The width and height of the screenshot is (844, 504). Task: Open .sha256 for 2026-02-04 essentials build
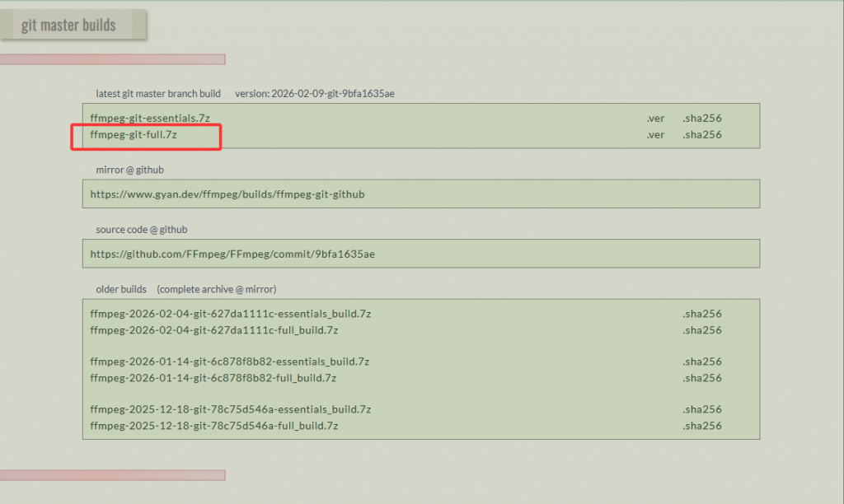click(701, 314)
